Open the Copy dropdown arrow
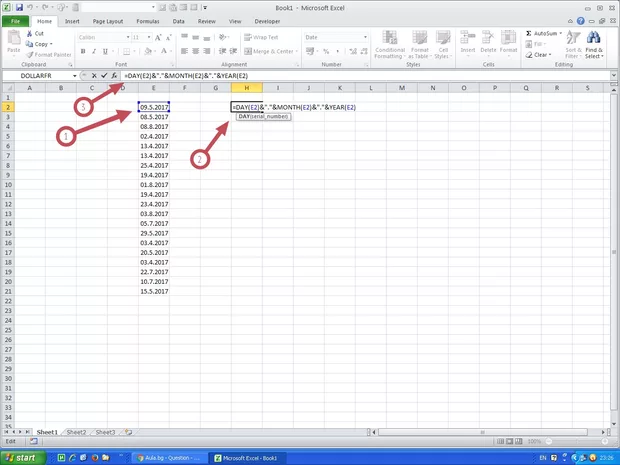The image size is (620, 465). [51, 44]
